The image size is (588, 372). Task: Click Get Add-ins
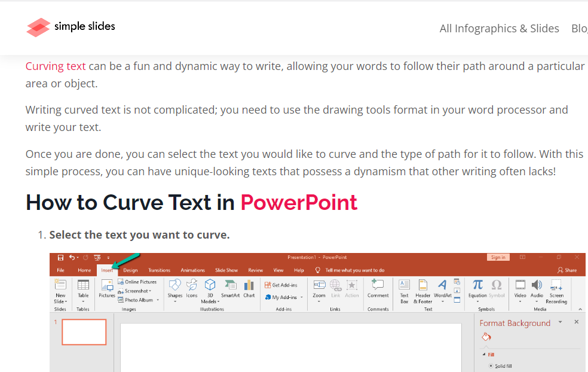[281, 285]
